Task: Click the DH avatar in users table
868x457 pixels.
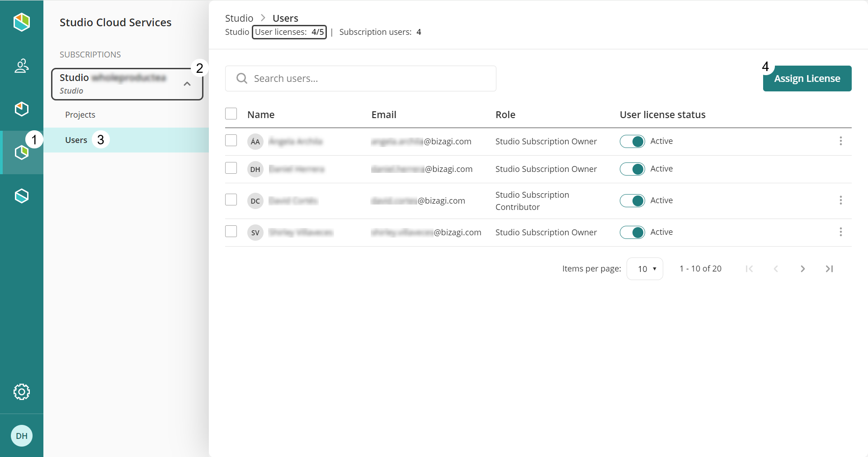Action: [255, 169]
